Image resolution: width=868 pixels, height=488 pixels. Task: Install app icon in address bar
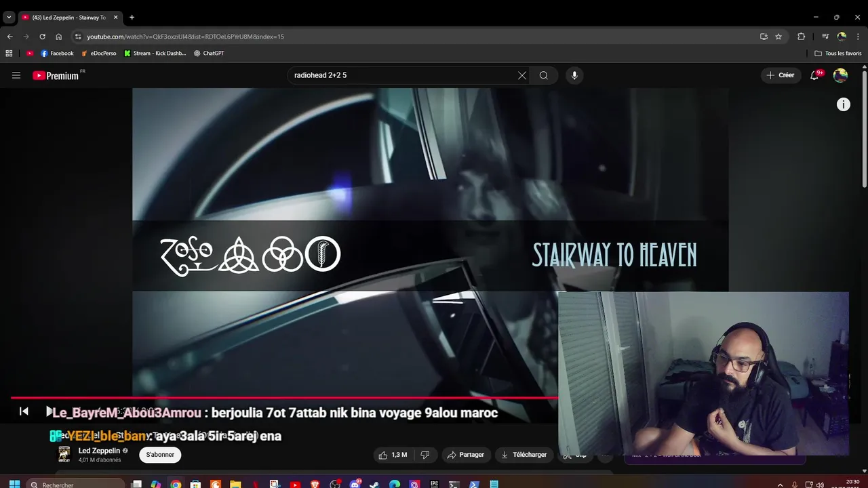[x=764, y=37]
